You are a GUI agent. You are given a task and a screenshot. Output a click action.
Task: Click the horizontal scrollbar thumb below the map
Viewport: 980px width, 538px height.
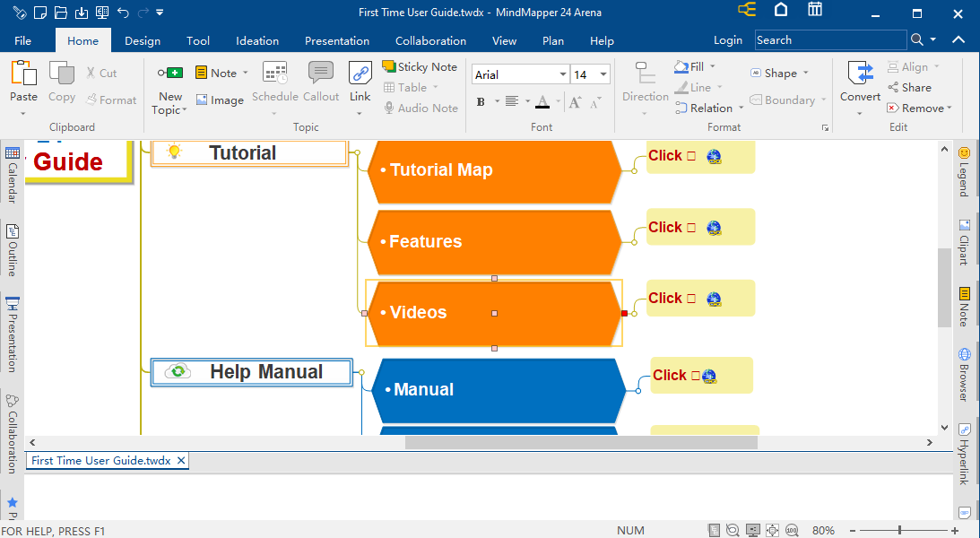pos(581,442)
